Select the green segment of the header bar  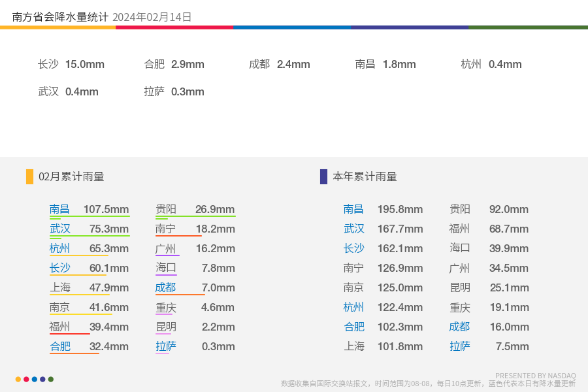click(x=528, y=27)
